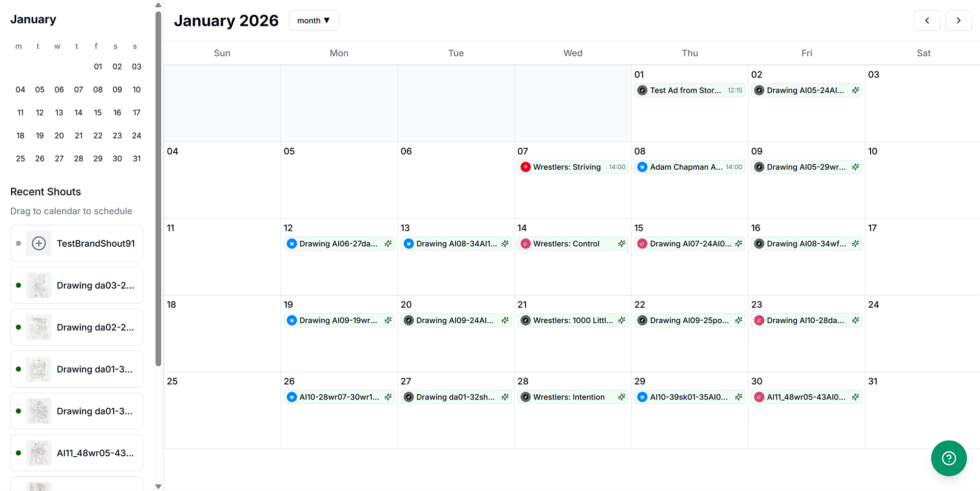
Task: Open the Test Ad from Stor... event
Action: point(689,91)
